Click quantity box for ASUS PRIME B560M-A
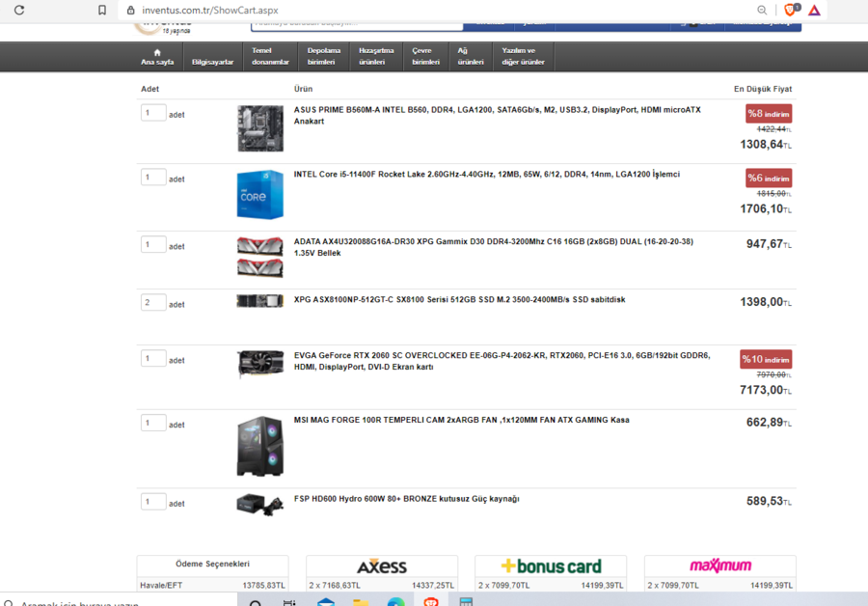Screen dimensions: 868x606 (153, 113)
